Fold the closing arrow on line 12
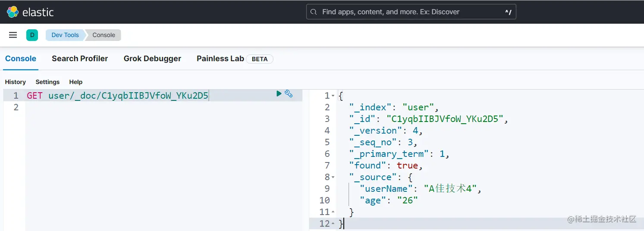The width and height of the screenshot is (644, 231). tap(333, 224)
